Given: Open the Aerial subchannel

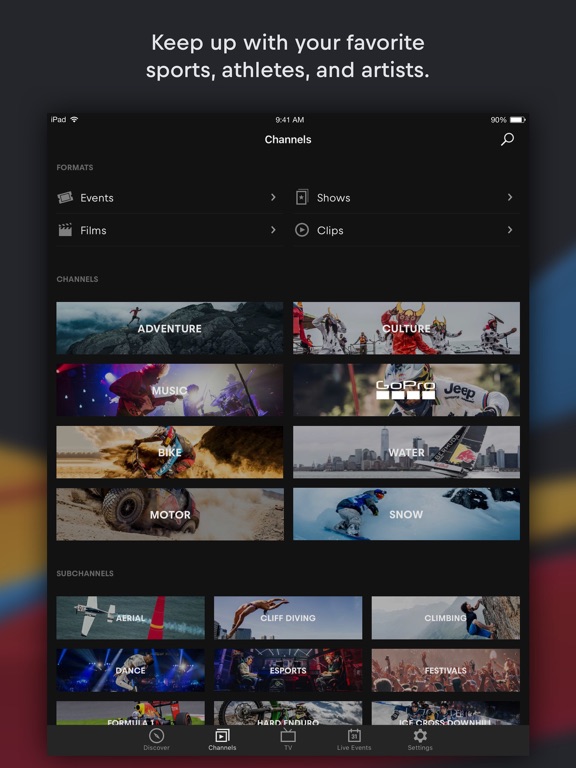Looking at the screenshot, I should click(130, 618).
